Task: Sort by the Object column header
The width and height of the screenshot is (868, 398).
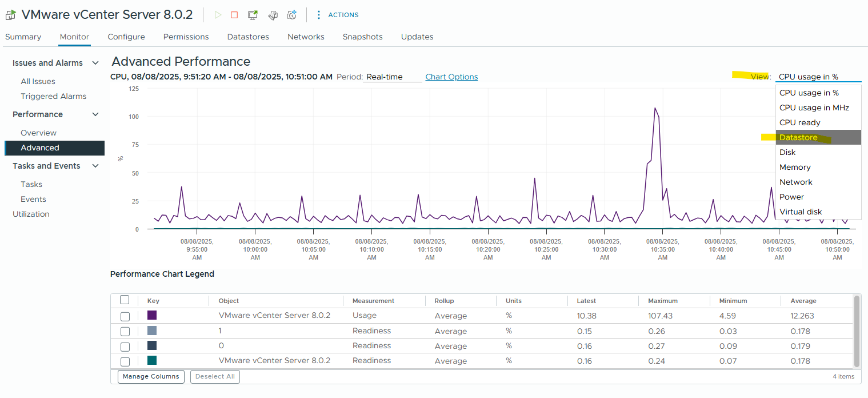Action: [229, 301]
